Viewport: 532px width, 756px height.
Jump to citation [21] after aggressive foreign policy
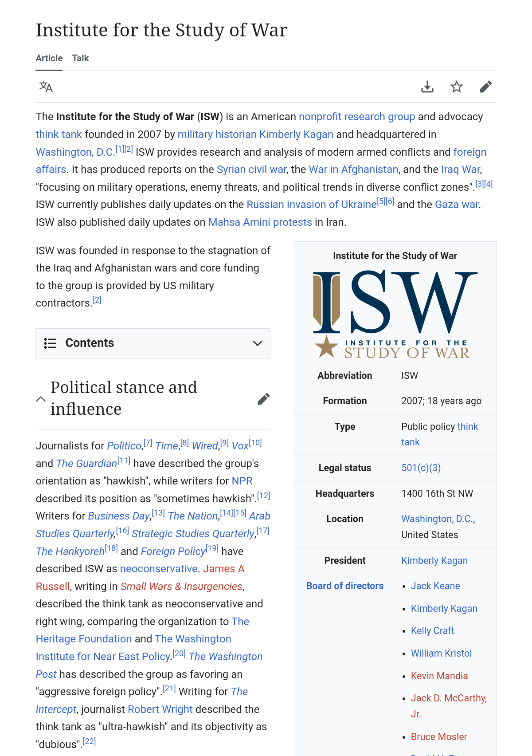click(169, 689)
